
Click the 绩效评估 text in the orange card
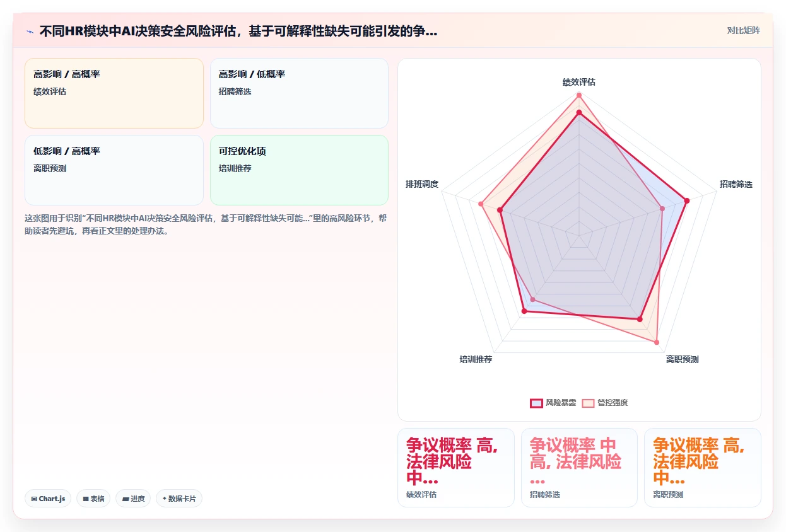pyautogui.click(x=50, y=91)
